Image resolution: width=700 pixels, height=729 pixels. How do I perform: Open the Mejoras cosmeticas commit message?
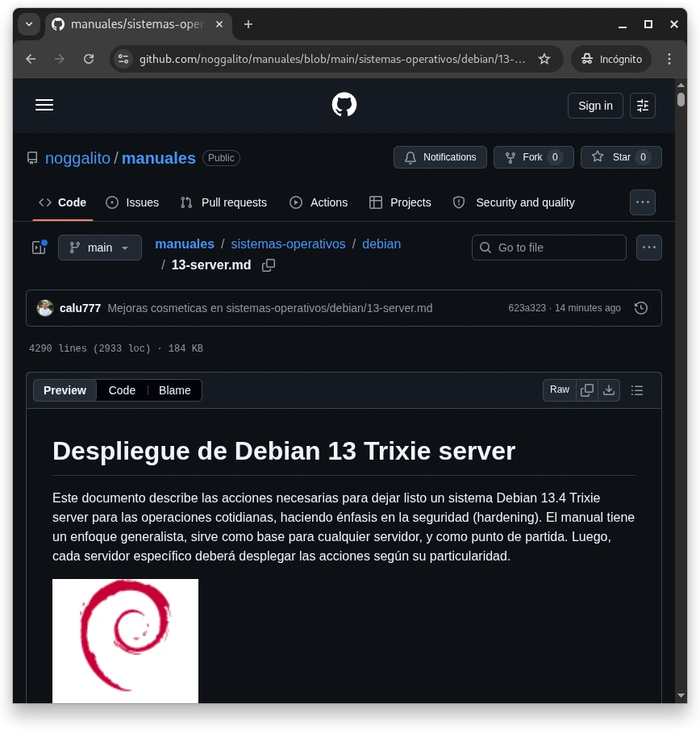point(270,308)
